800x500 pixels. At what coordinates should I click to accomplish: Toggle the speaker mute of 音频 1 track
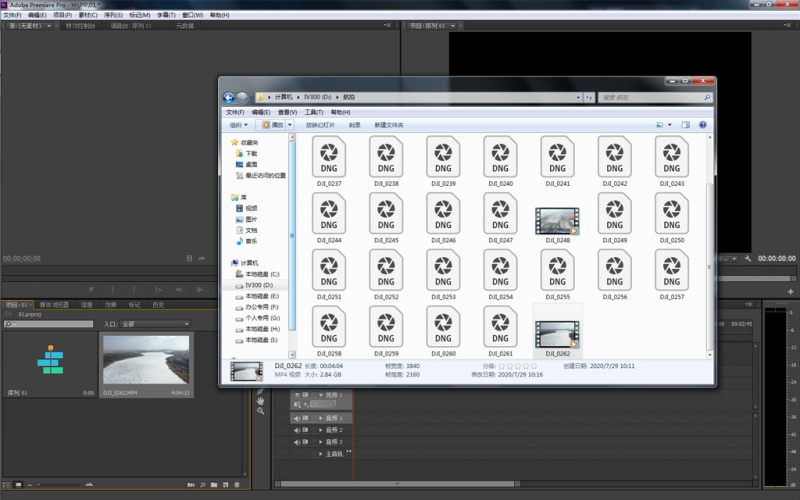(x=297, y=418)
